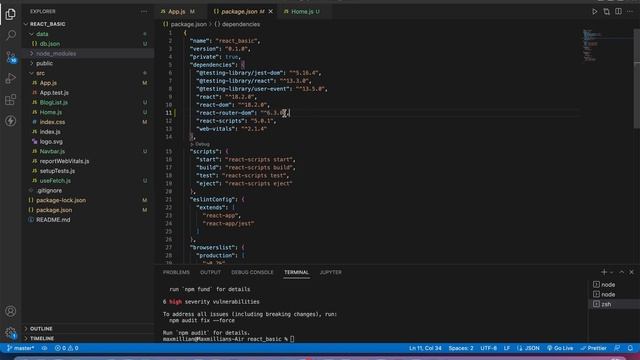The width and height of the screenshot is (640, 360).
Task: Change the UTF-8 encoding
Action: point(489,348)
